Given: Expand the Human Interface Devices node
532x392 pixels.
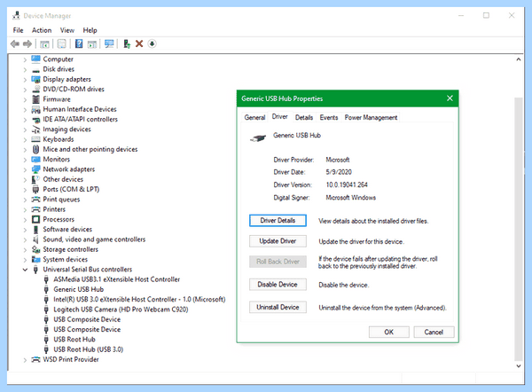Looking at the screenshot, I should pyautogui.click(x=25, y=110).
